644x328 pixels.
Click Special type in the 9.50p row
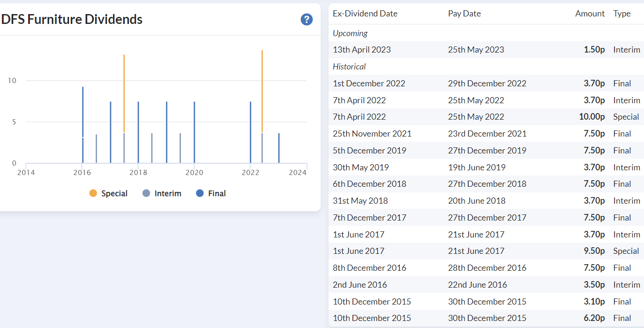pos(626,251)
